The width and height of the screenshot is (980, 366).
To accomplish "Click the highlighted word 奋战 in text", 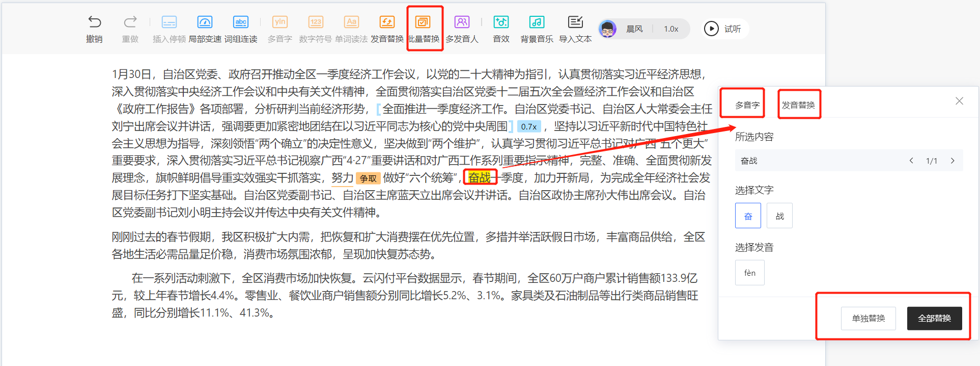I will click(480, 177).
